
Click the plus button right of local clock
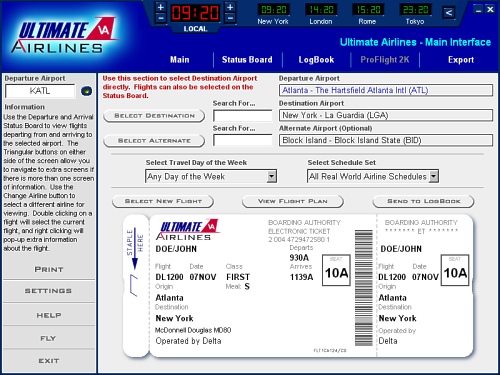[x=230, y=7]
